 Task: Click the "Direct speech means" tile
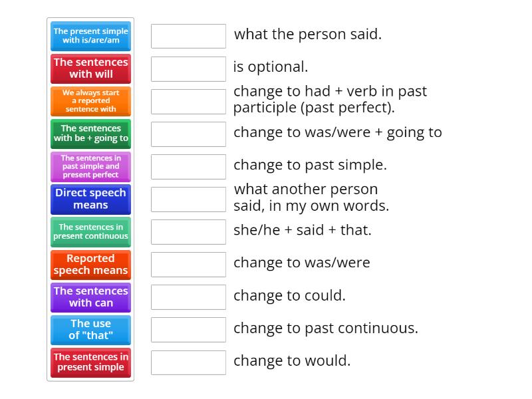(x=90, y=199)
